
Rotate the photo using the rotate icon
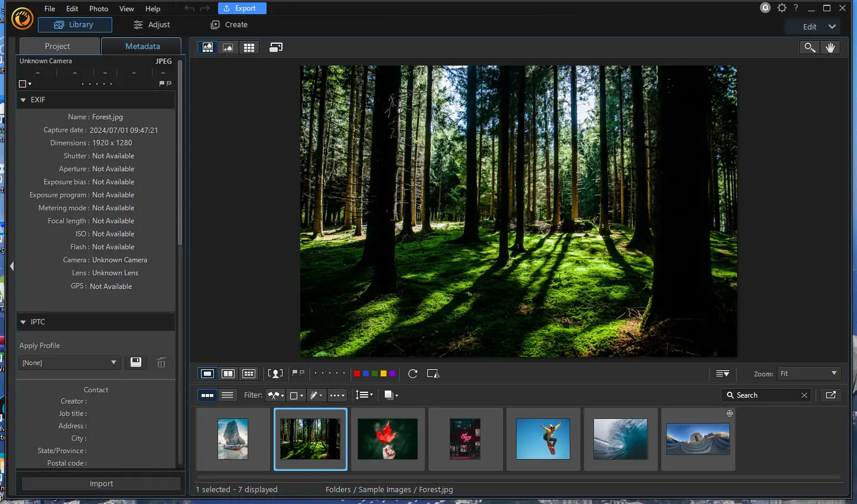click(412, 373)
